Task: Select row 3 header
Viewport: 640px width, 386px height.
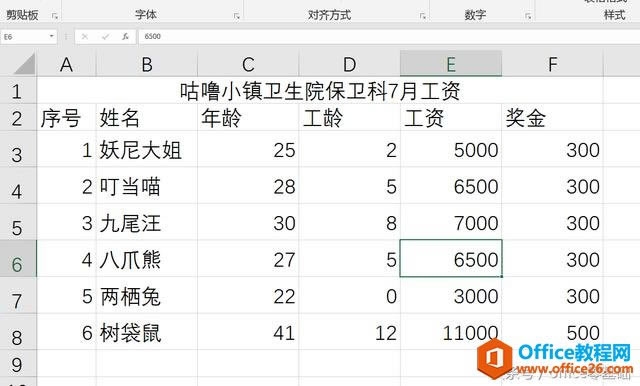Action: coord(18,149)
